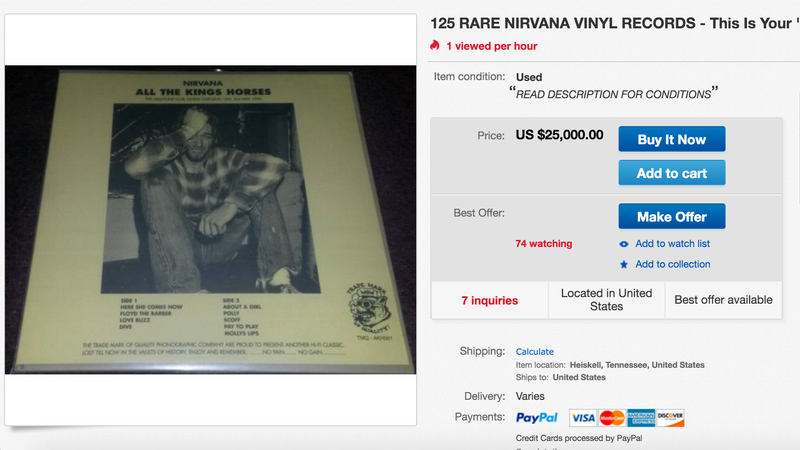Image resolution: width=800 pixels, height=450 pixels.
Task: Click the American Express card icon
Action: point(641,418)
